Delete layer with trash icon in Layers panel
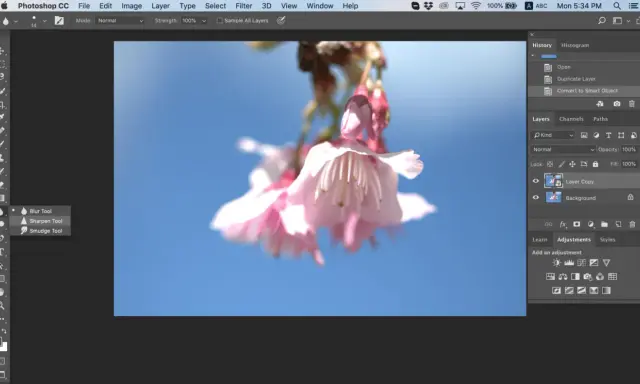This screenshot has width=640, height=384. [632, 224]
